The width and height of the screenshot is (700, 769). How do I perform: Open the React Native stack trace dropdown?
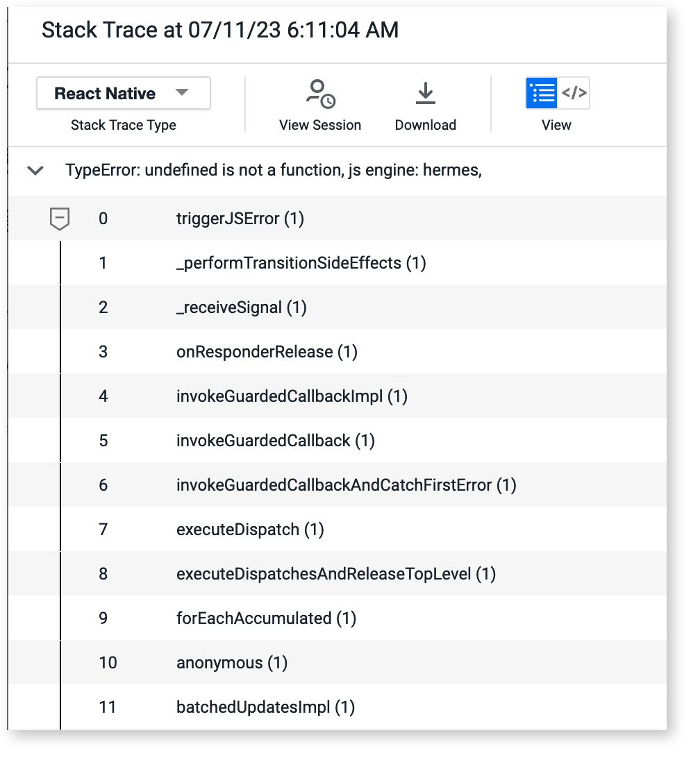[x=124, y=93]
